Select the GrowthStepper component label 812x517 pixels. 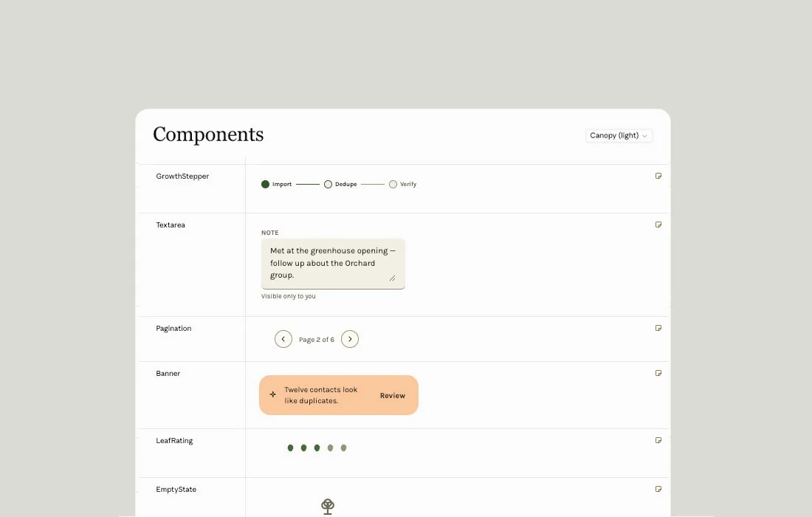pos(182,176)
